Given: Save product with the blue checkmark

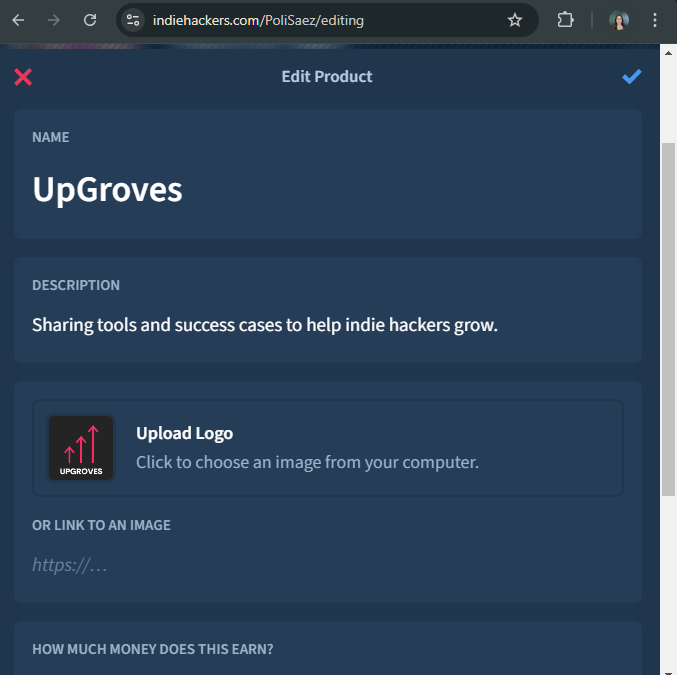Looking at the screenshot, I should click(x=631, y=77).
